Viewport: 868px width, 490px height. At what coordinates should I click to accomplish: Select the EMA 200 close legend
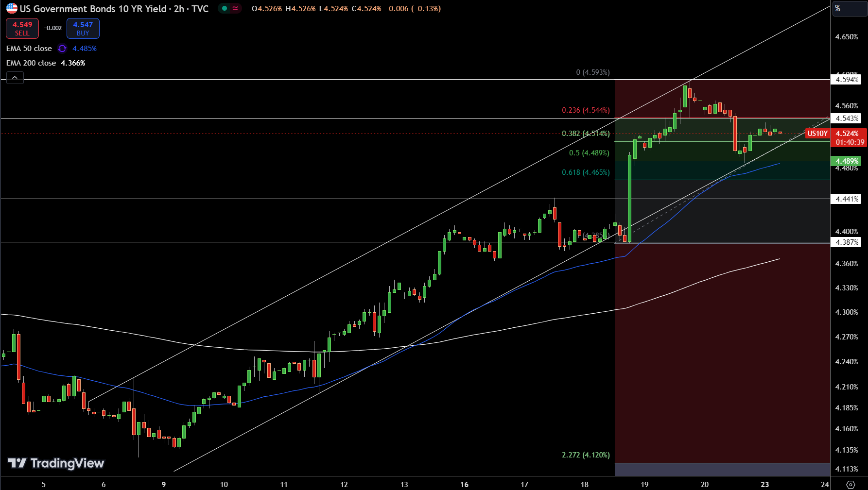point(31,63)
